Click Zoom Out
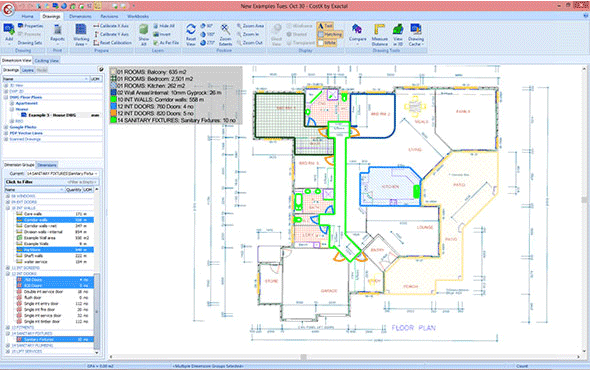 pyautogui.click(x=249, y=43)
